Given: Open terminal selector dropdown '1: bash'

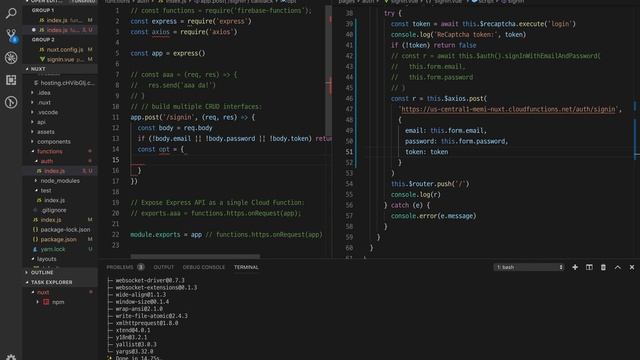Looking at the screenshot, I should point(529,267).
